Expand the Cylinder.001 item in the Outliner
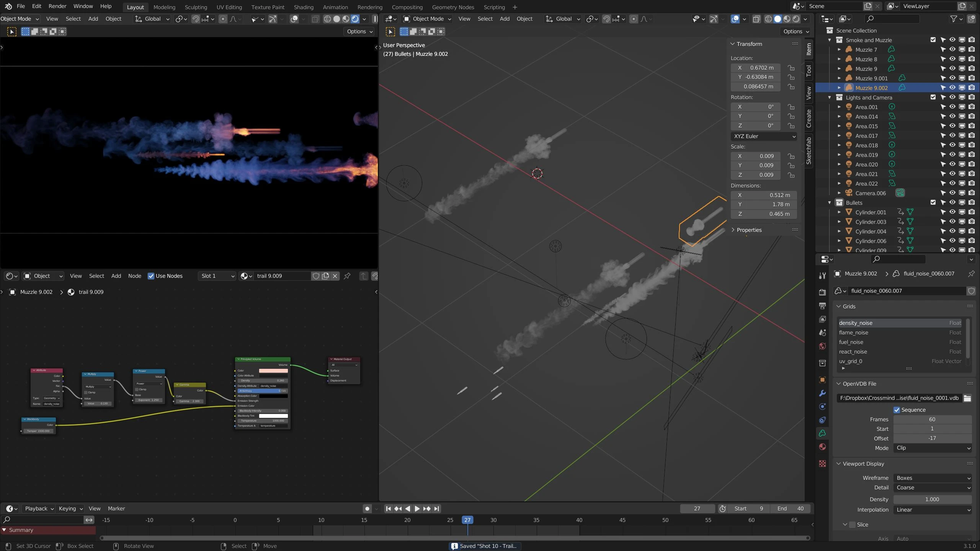Screen dimensions: 980x551 coord(840,212)
